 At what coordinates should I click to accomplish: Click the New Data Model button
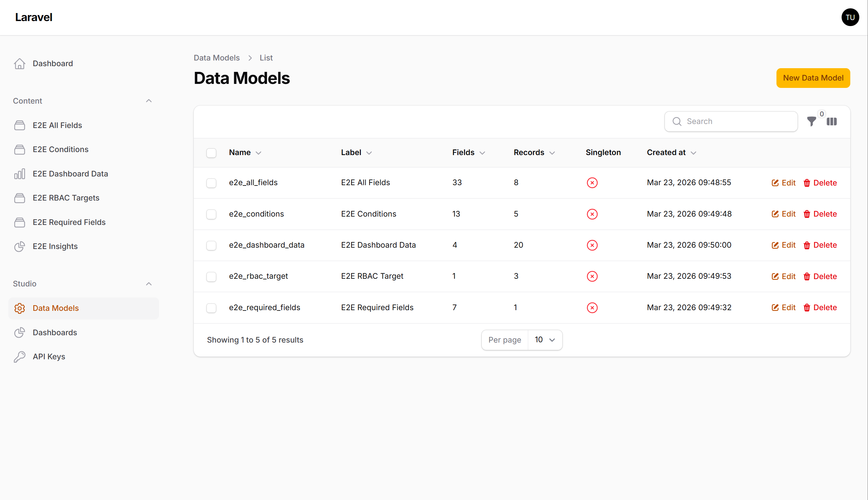813,78
